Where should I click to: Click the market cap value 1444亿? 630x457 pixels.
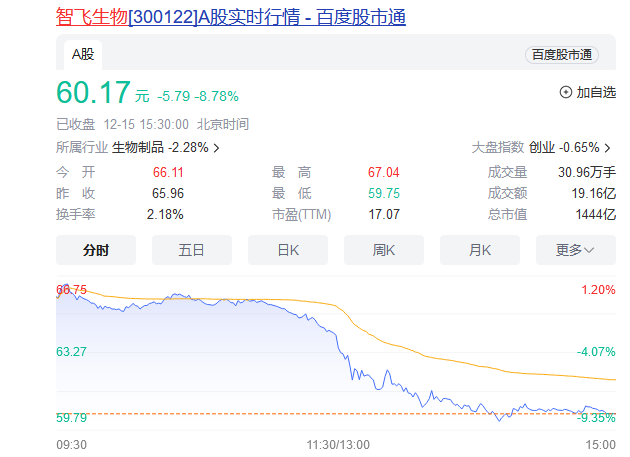[596, 214]
